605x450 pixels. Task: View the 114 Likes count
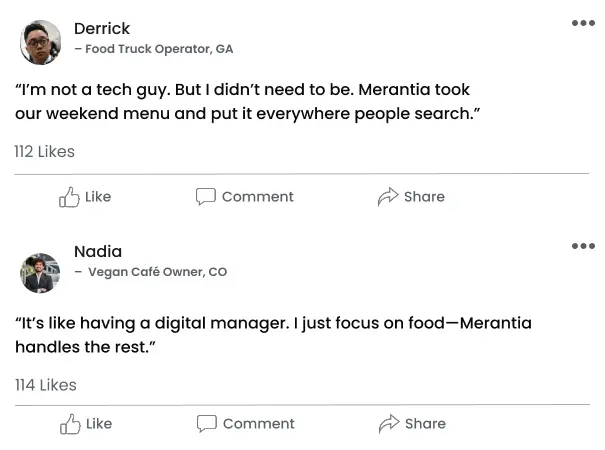pos(45,385)
